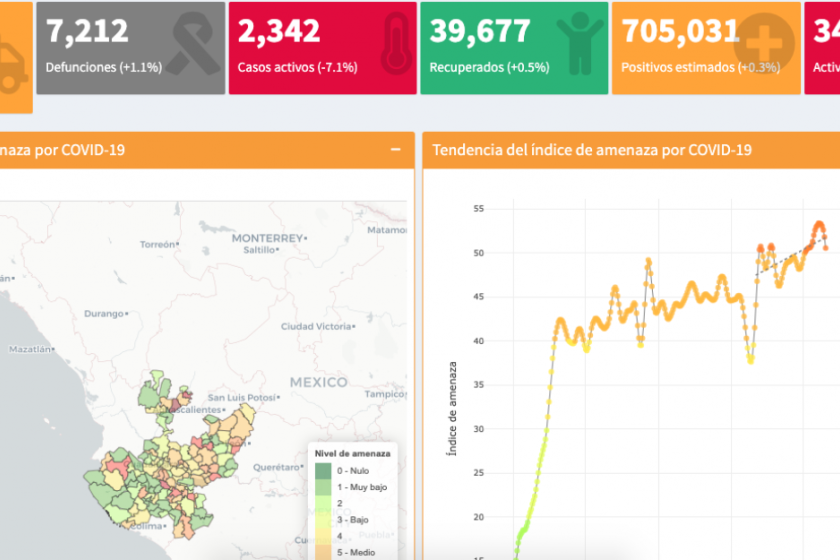The width and height of the screenshot is (840, 560).
Task: Click the highest red peak data point near 53
Action: [819, 225]
